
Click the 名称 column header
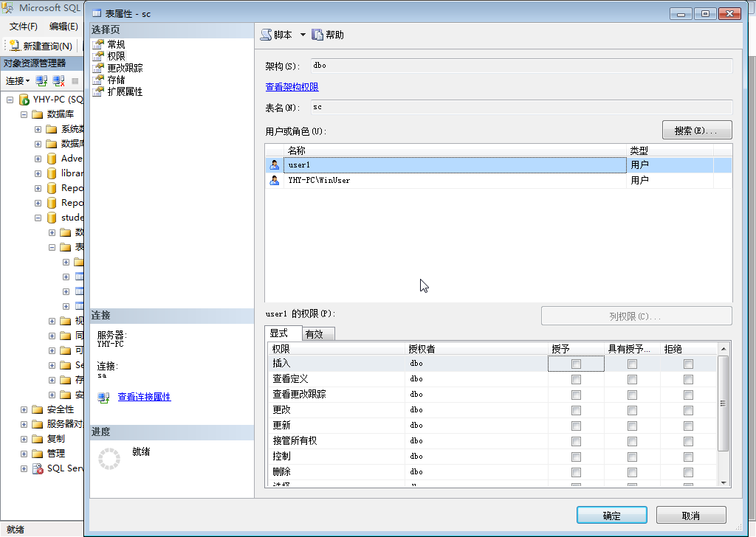pos(455,150)
